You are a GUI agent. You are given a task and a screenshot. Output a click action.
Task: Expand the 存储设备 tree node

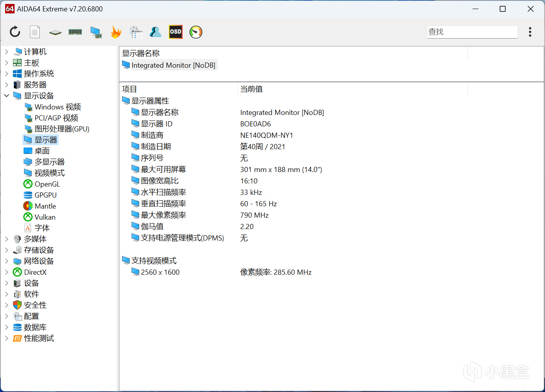click(x=6, y=250)
